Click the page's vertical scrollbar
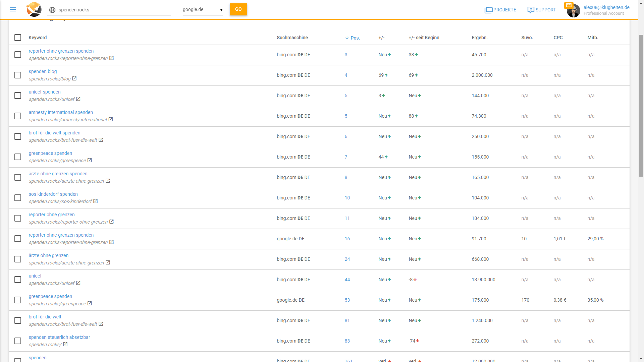This screenshot has width=644, height=362. pos(641,105)
